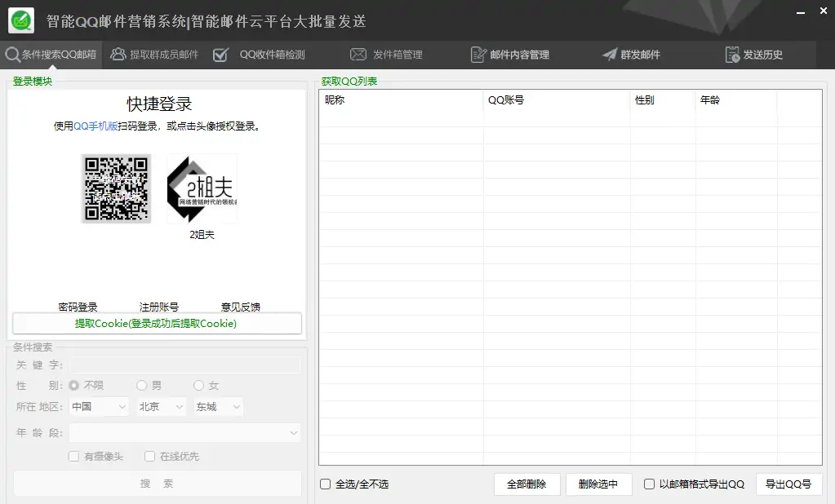This screenshot has width=835, height=504.
Task: Click the 提取Cookie button
Action: tap(157, 324)
